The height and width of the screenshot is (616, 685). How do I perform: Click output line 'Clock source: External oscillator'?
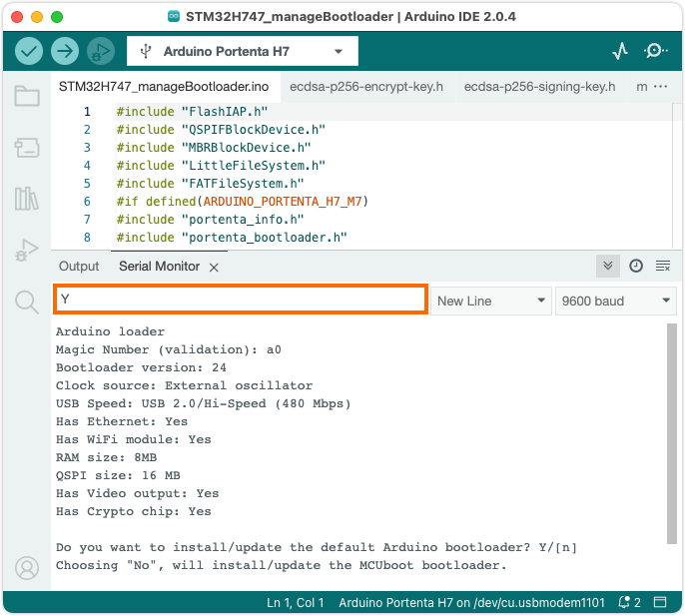coord(184,385)
